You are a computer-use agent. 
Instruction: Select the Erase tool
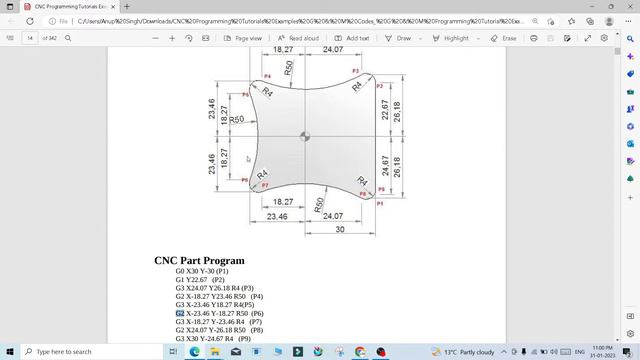pyautogui.click(x=504, y=38)
